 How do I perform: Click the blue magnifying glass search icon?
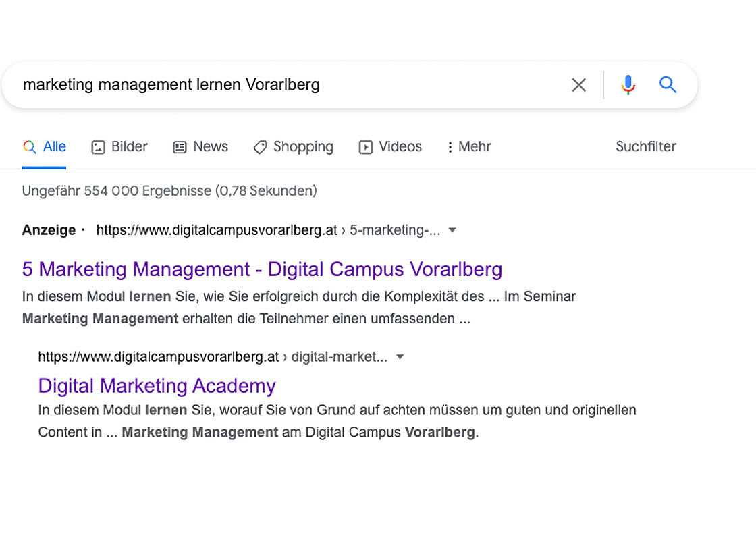[x=668, y=84]
